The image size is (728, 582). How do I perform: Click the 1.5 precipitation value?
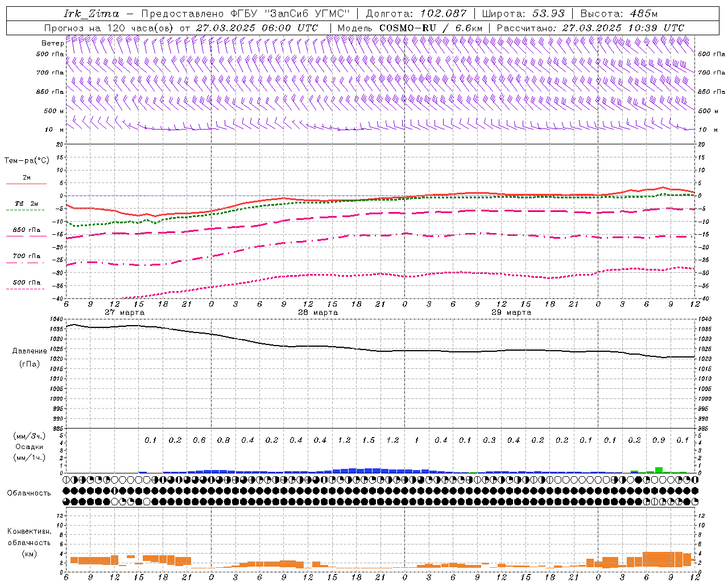pyautogui.click(x=369, y=440)
